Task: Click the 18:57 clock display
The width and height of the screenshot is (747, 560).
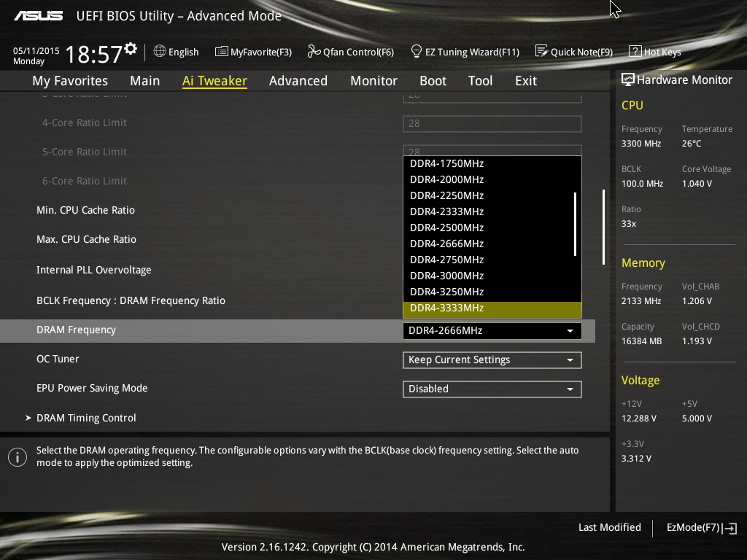Action: [x=93, y=54]
